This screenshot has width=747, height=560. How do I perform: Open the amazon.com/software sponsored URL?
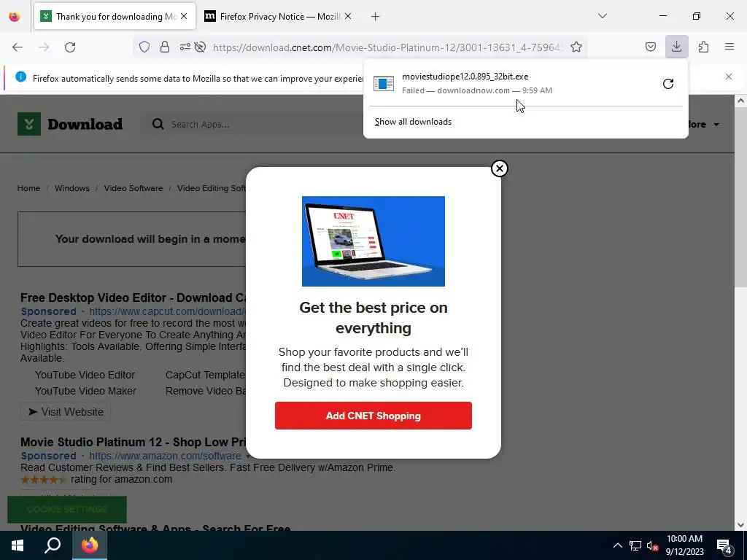point(166,456)
